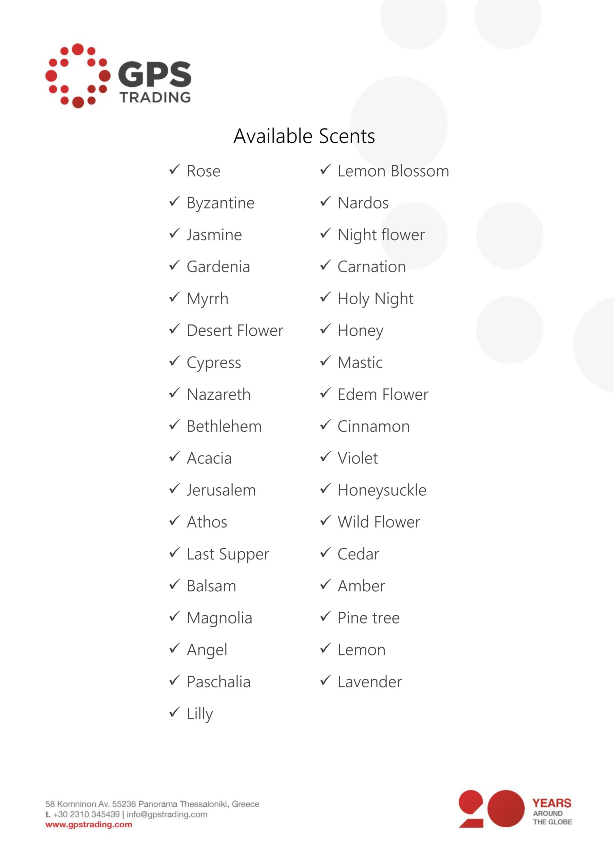Select the Edem Flower list item
Viewport: 614px width, 868px height.
click(x=383, y=394)
